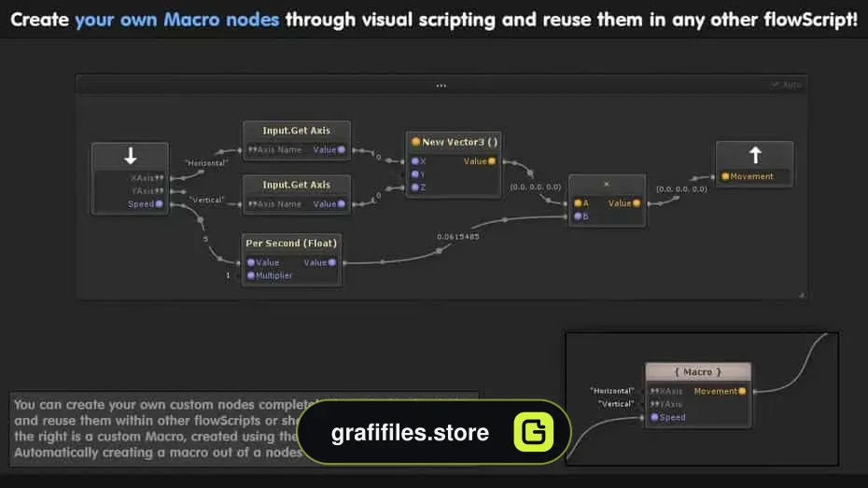Click the XAxis port on the entry node
The height and width of the screenshot is (488, 868).
click(x=160, y=177)
